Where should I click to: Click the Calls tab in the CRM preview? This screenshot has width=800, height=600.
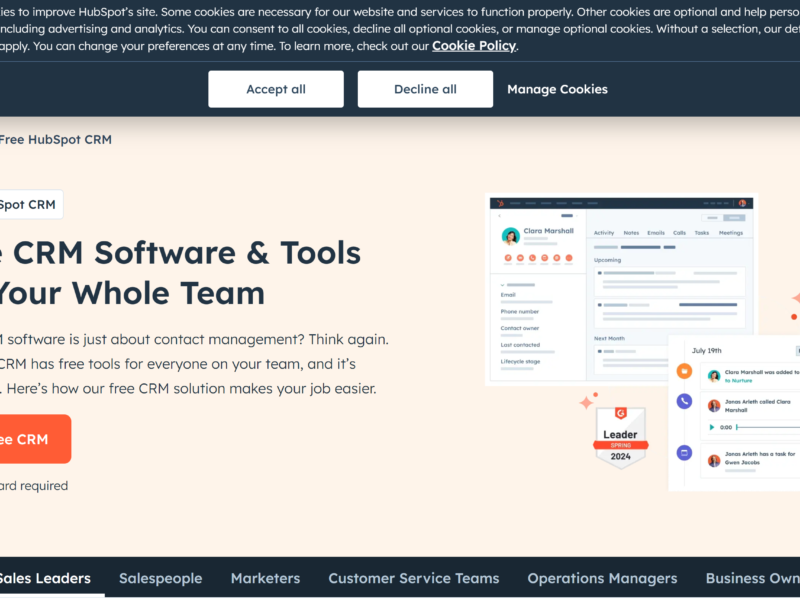click(679, 233)
